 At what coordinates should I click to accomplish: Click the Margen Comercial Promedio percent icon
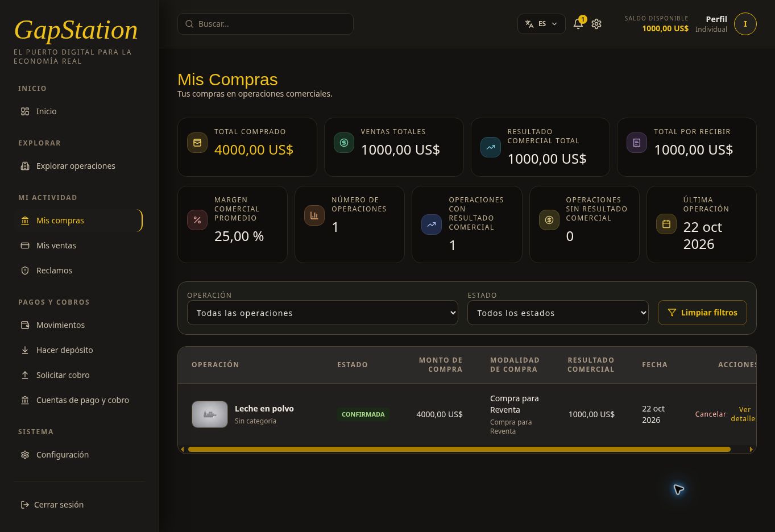(x=197, y=220)
